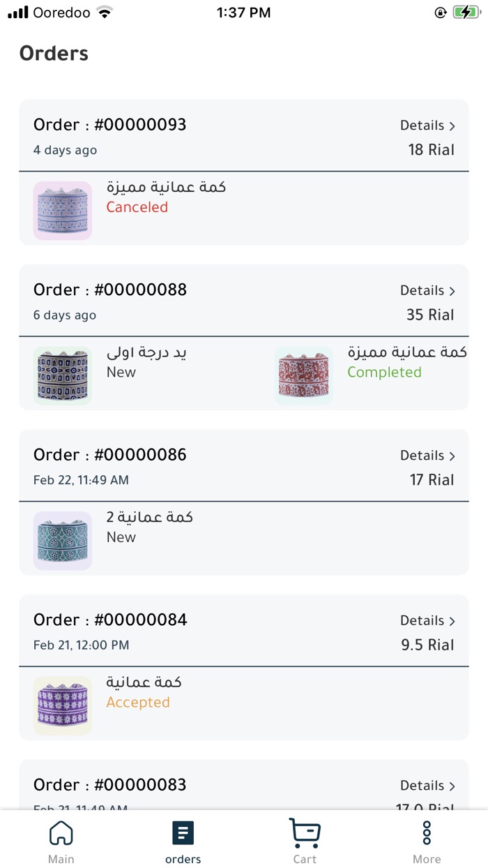Tap the orders document icon

click(183, 833)
